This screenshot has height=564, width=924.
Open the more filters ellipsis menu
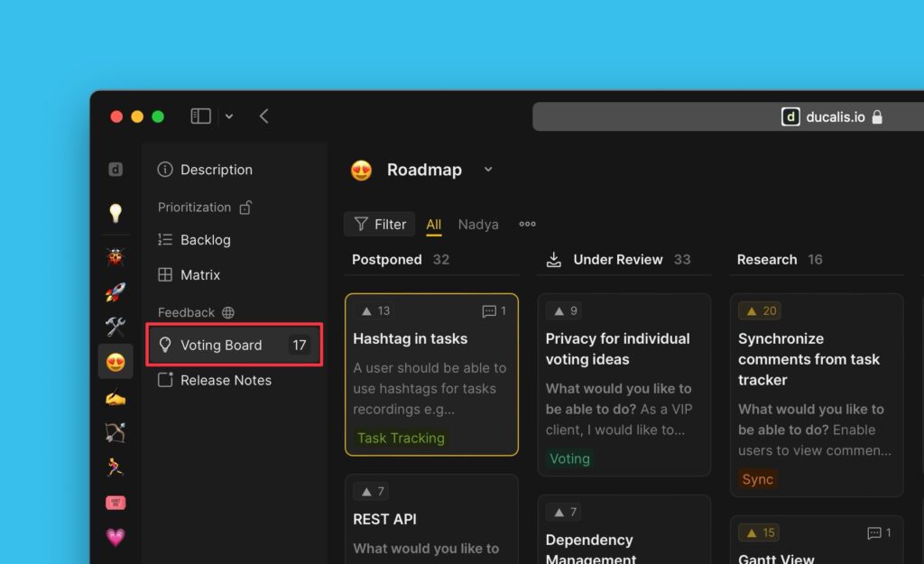(527, 225)
